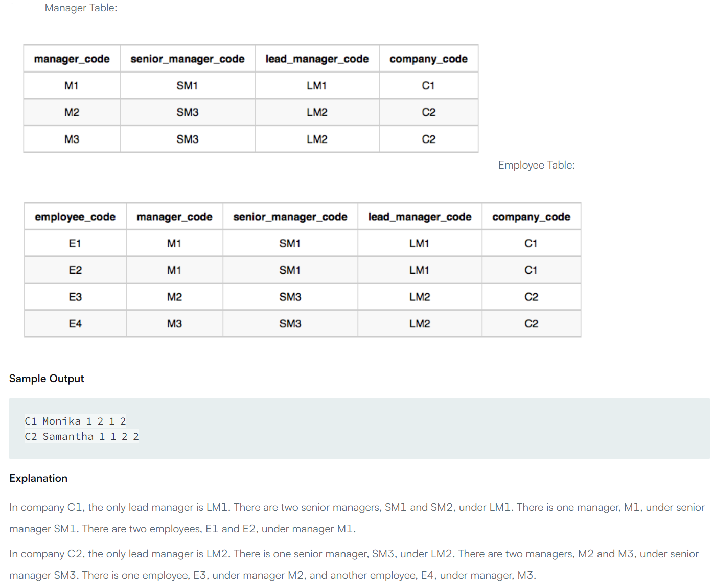713x588 pixels.
Task: Select lead_manager_code header in the Manager table
Action: [317, 59]
